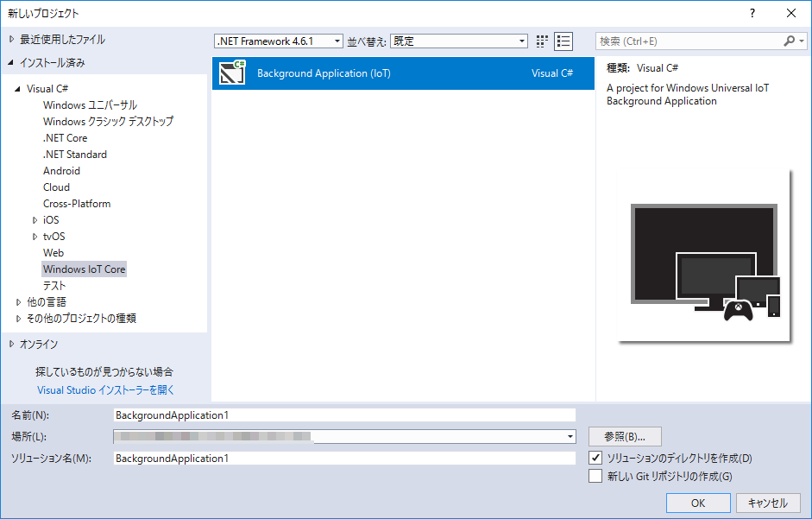Select the .NET Standard category

(x=75, y=155)
